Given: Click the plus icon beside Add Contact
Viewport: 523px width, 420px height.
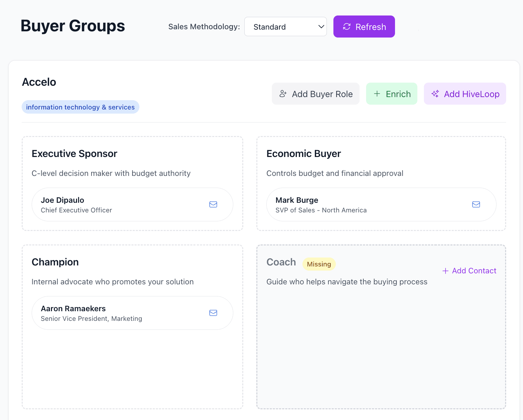Looking at the screenshot, I should tap(446, 271).
